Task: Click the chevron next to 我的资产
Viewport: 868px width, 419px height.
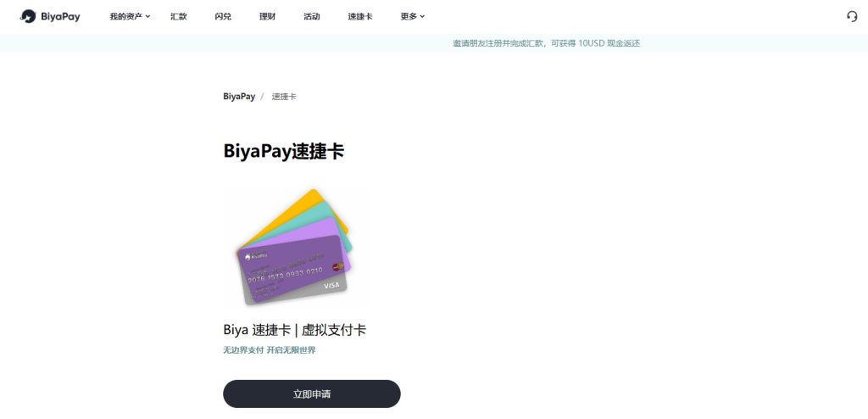Action: click(147, 17)
